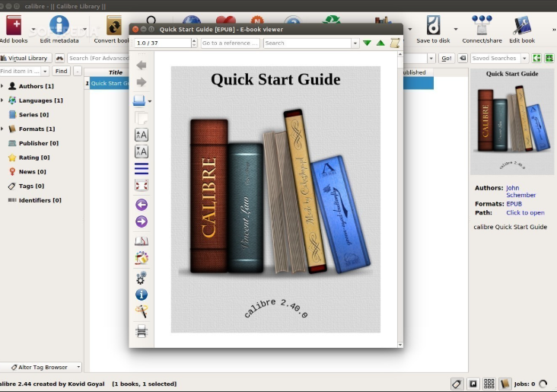Click Go to a reference field

click(x=231, y=43)
